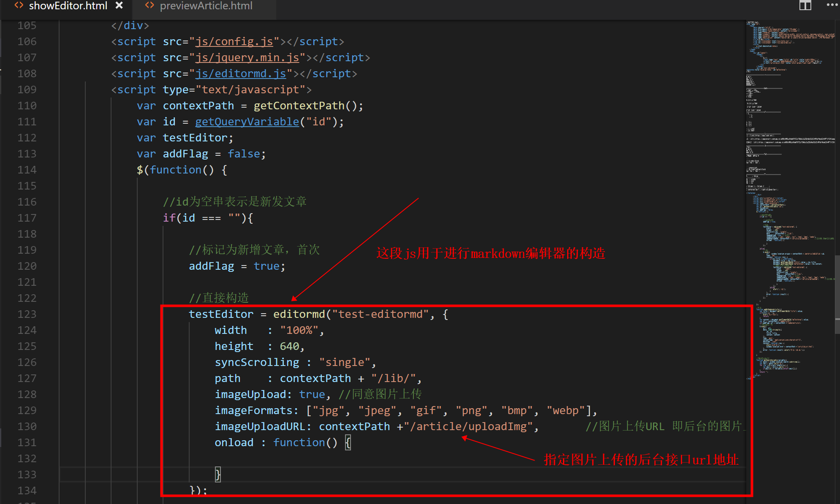This screenshot has height=504, width=840.
Task: Follow the js/jquery.min.js link
Action: point(247,57)
